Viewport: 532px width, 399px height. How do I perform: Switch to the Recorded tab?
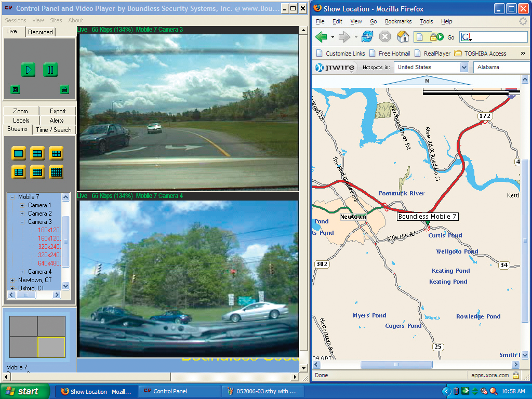coord(40,32)
